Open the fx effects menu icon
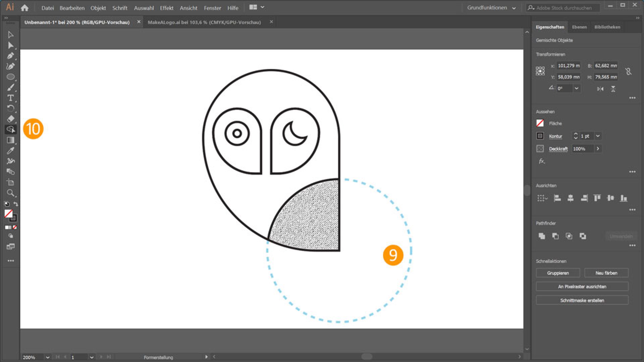This screenshot has width=644, height=362. click(x=542, y=161)
